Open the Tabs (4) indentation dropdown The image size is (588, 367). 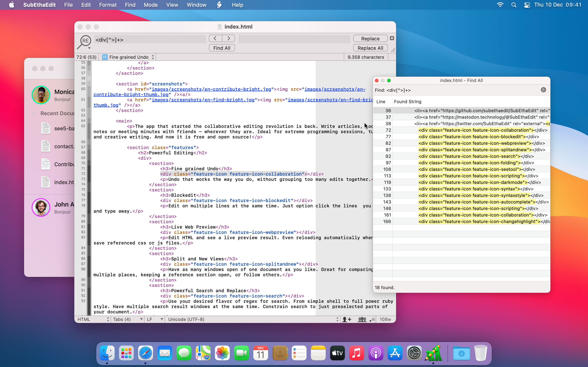pyautogui.click(x=127, y=319)
